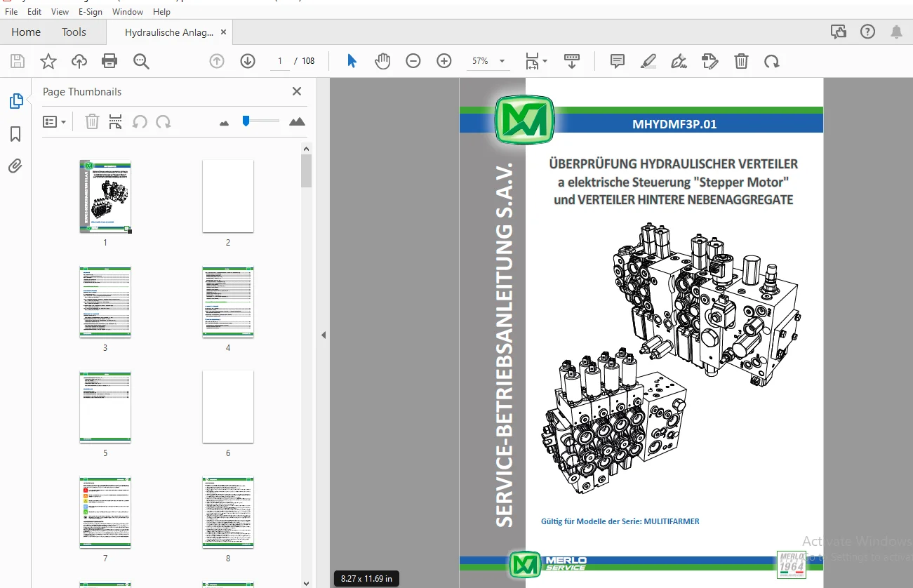913x588 pixels.
Task: Select page 5 thumbnail
Action: pyautogui.click(x=105, y=406)
